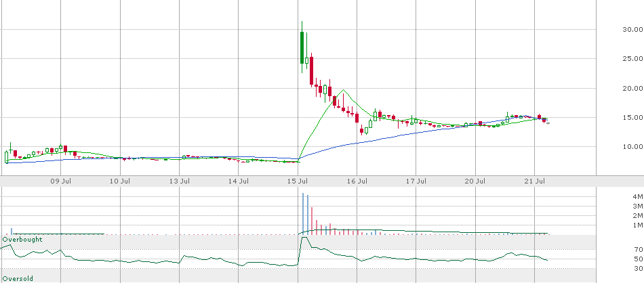This screenshot has height=283, width=644.
Task: Click the 15 Jul date label
Action: click(298, 181)
